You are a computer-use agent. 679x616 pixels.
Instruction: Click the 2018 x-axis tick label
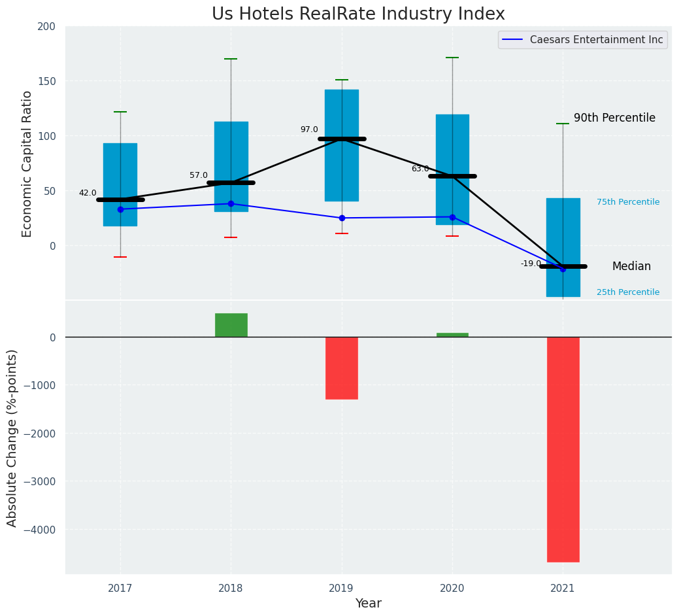[x=231, y=589]
